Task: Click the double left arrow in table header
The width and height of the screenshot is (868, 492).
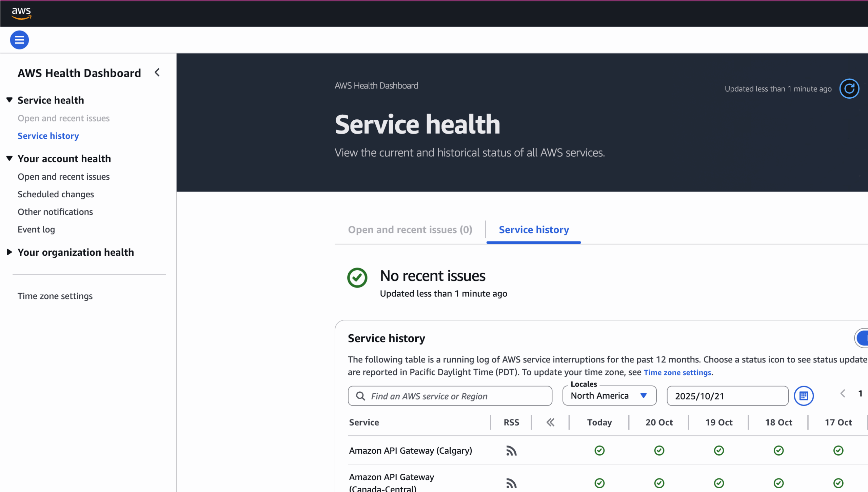Action: tap(550, 422)
